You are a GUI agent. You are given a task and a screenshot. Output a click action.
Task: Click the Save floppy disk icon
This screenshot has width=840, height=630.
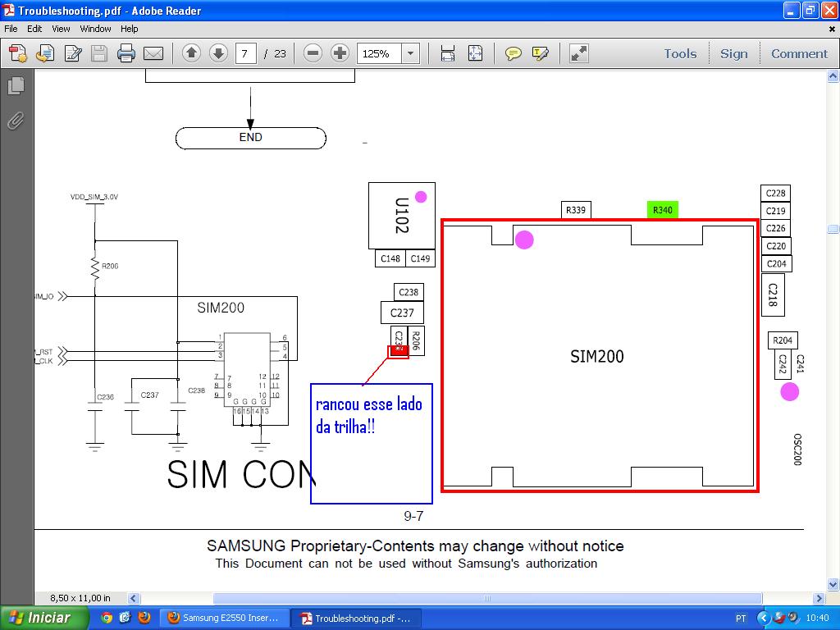click(x=99, y=53)
